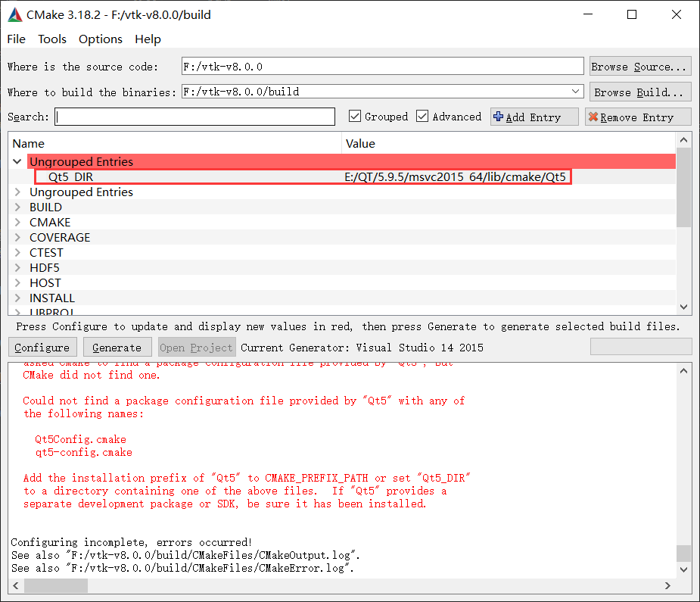
Task: Click the blue plus Add Entry icon
Action: (x=498, y=117)
